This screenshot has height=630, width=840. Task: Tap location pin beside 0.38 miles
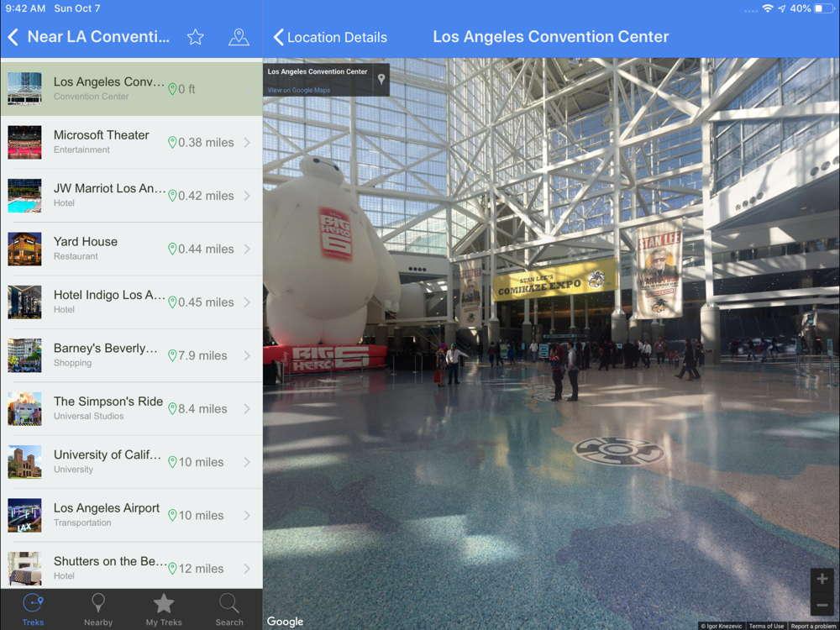pyautogui.click(x=172, y=143)
